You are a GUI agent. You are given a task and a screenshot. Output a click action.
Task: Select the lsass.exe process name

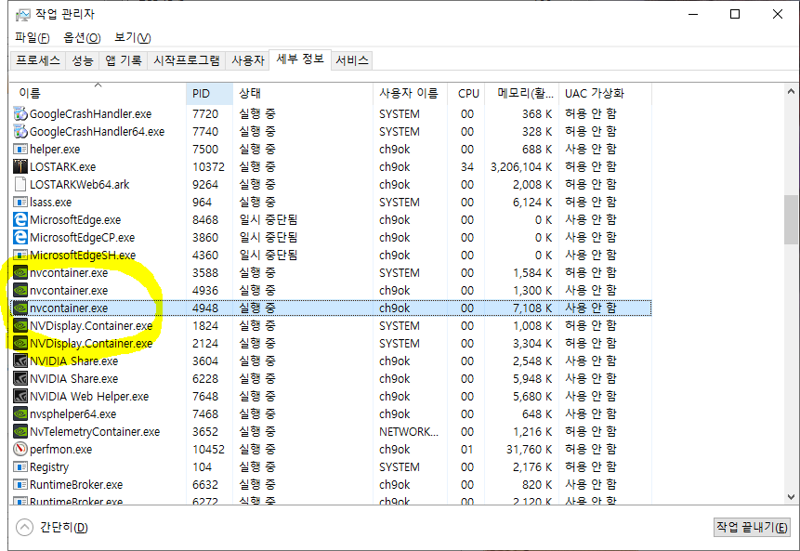click(x=51, y=203)
